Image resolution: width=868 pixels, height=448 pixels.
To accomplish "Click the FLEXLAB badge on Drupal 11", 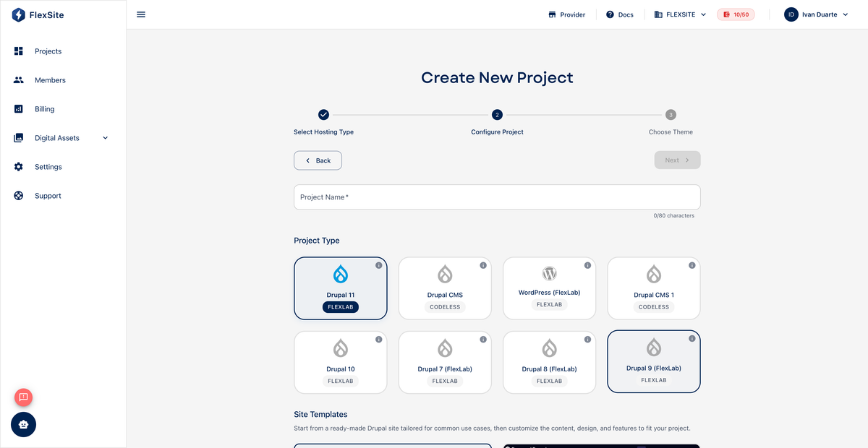I will (x=341, y=307).
